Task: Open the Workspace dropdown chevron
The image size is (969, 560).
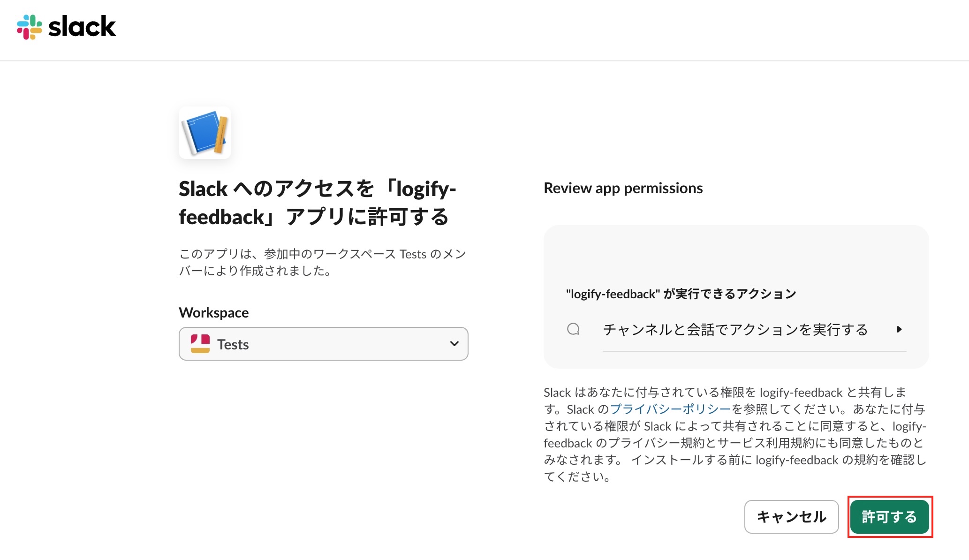Action: [454, 344]
